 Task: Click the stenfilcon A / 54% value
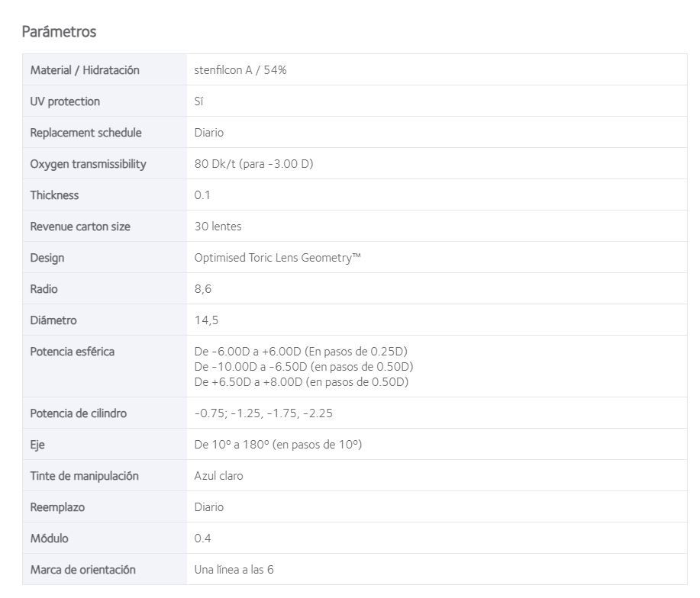point(240,70)
